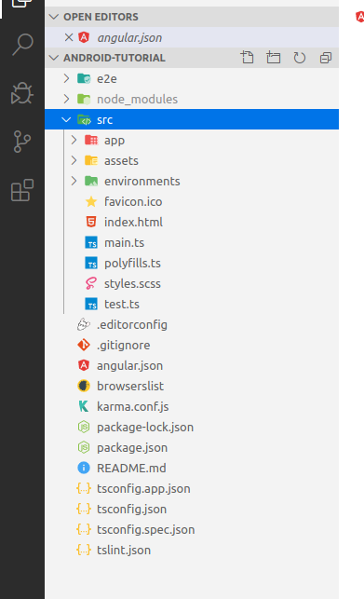Open the Source Control view
Screen dimensions: 364x599
click(x=21, y=142)
